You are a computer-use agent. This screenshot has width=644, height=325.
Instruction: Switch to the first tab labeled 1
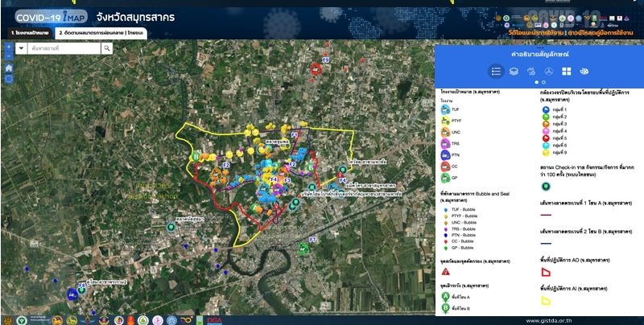[x=28, y=33]
